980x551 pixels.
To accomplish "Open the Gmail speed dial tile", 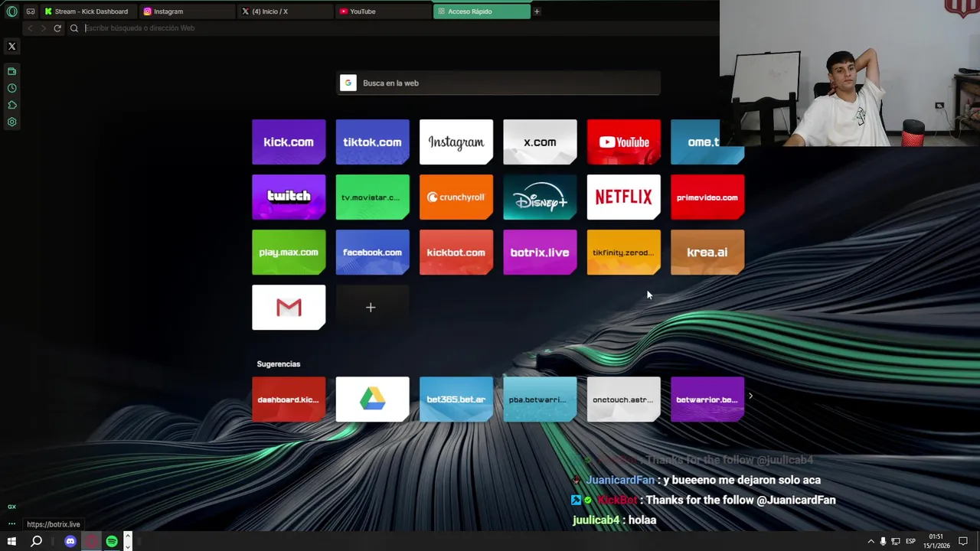I will (289, 308).
